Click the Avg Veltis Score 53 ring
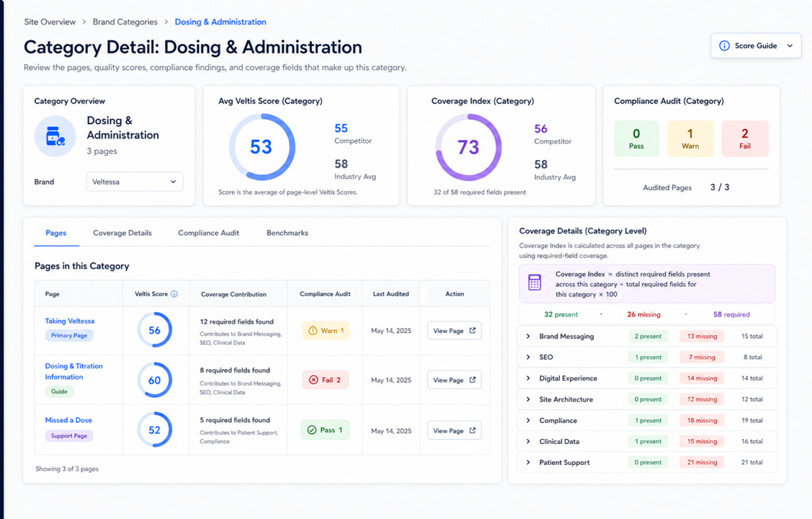The width and height of the screenshot is (812, 519). pyautogui.click(x=262, y=147)
